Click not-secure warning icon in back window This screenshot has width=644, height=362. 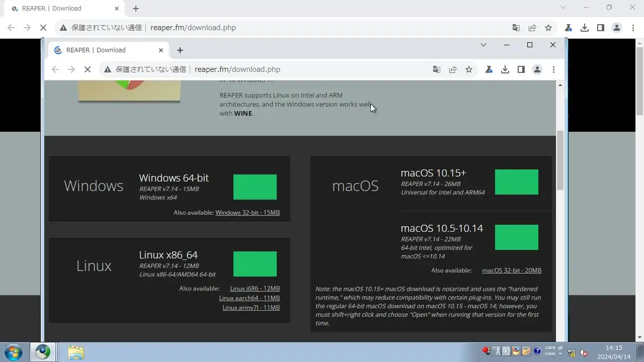63,28
